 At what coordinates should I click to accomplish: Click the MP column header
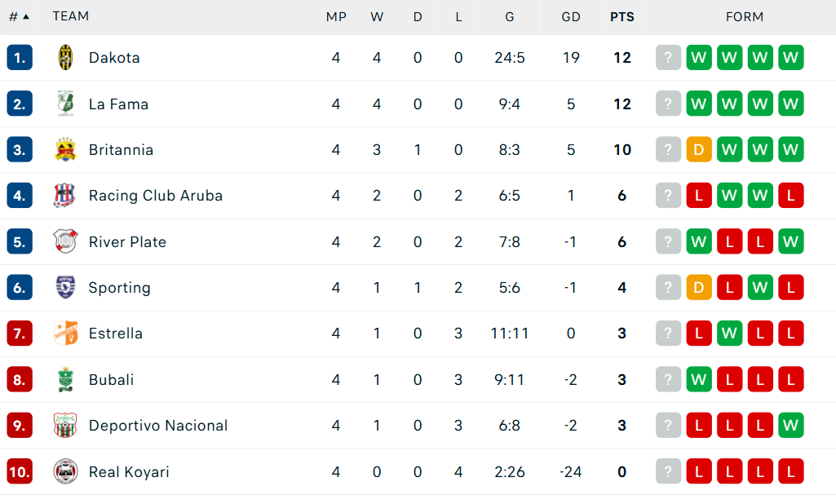coord(336,16)
